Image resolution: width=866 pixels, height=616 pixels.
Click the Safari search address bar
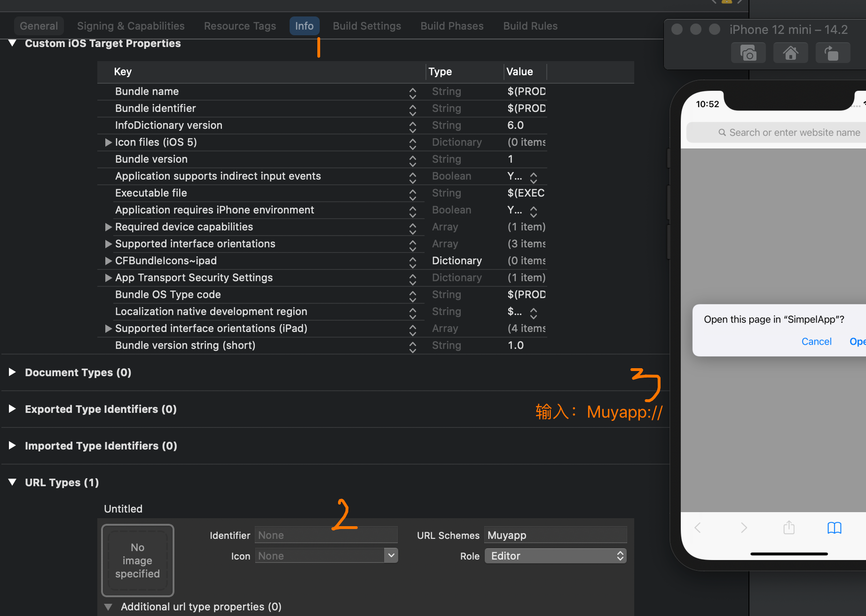(790, 133)
